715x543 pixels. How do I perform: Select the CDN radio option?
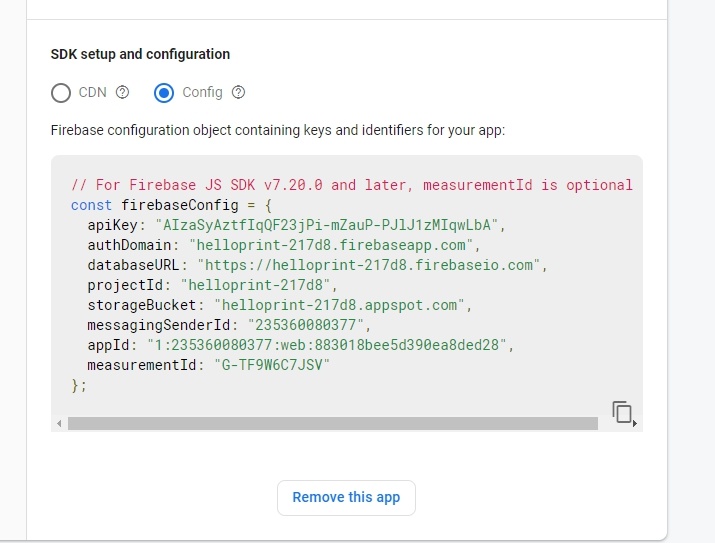click(x=61, y=93)
